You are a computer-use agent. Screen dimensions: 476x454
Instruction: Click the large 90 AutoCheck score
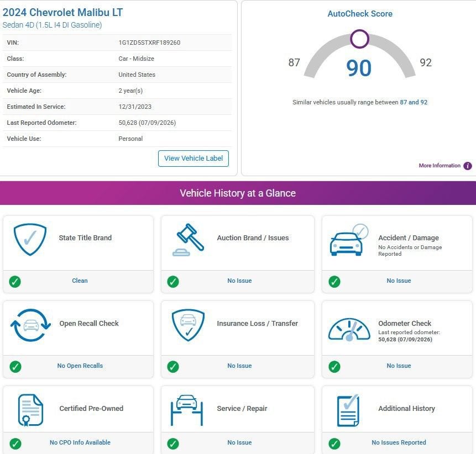(x=359, y=68)
